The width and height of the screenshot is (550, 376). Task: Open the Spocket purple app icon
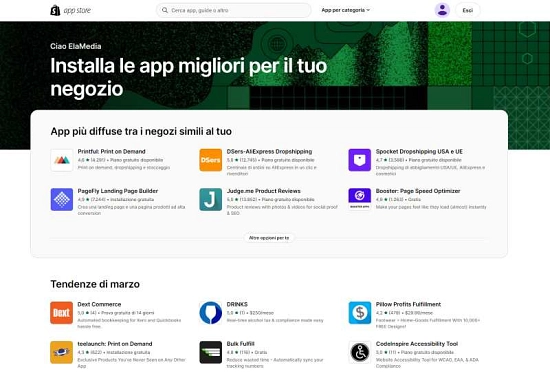360,160
